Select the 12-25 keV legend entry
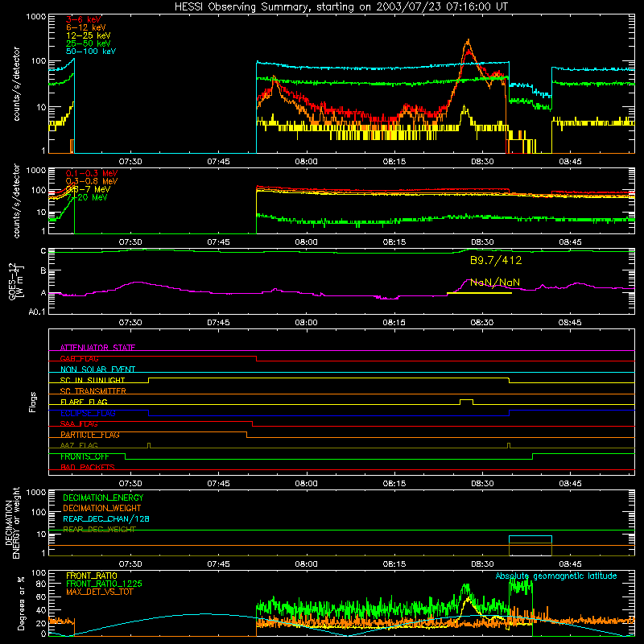 click(x=89, y=35)
